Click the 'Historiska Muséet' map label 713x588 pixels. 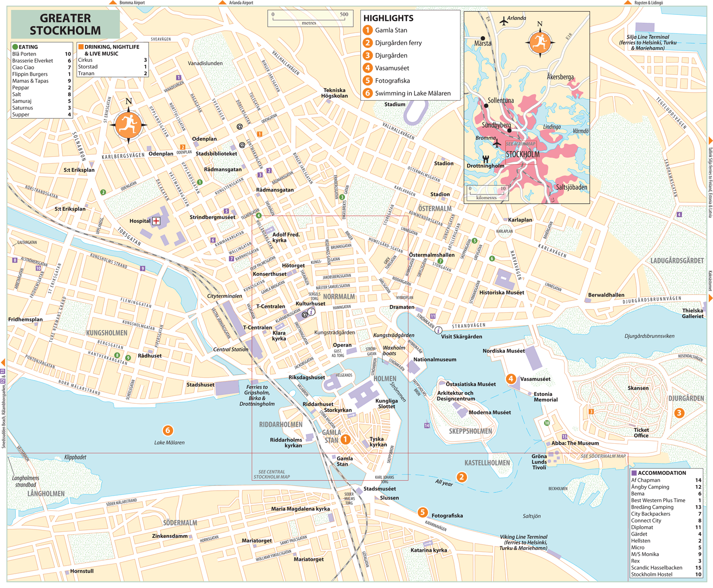coord(502,292)
